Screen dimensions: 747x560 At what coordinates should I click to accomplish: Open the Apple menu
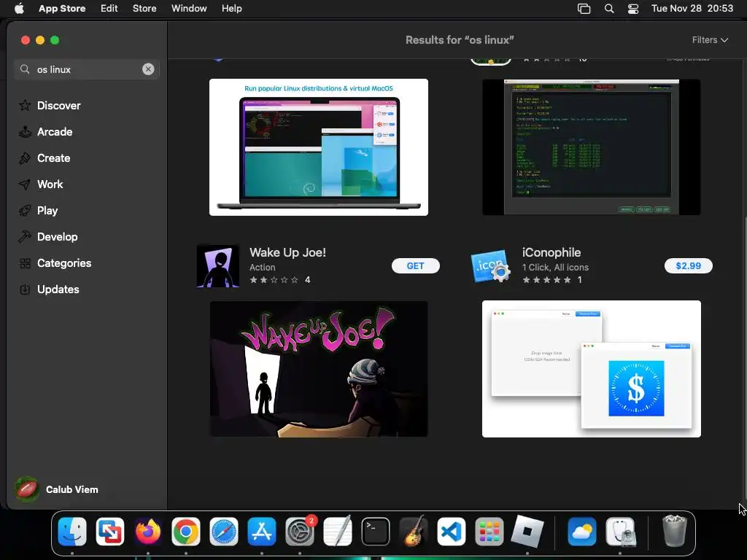coord(19,8)
